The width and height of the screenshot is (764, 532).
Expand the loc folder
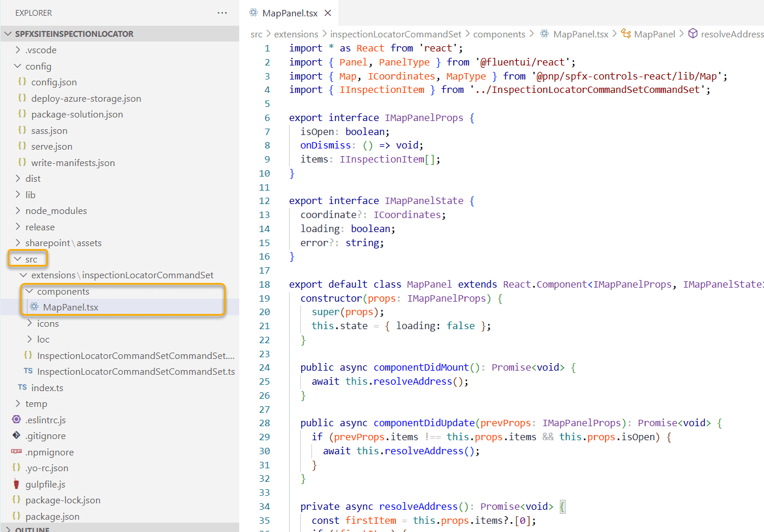pos(29,339)
